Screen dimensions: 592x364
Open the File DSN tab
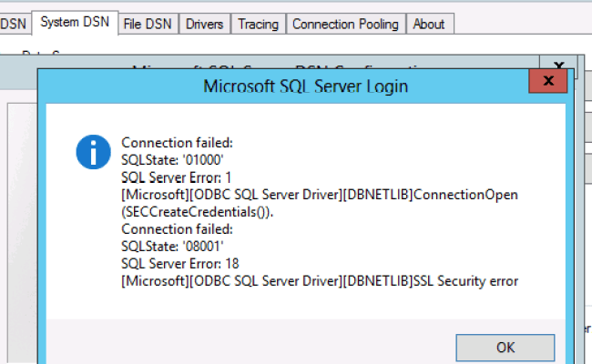point(148,25)
